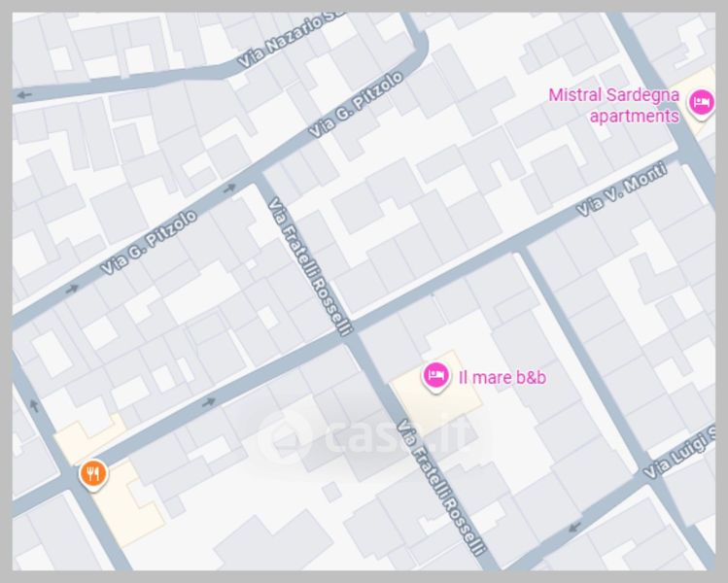Click the Mistral Sardegna apartments text label
This screenshot has height=583, width=728.
tap(613, 105)
